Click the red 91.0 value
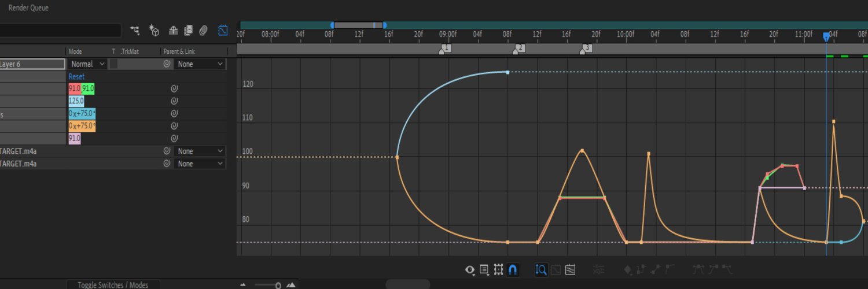The width and height of the screenshot is (868, 289). pos(74,89)
